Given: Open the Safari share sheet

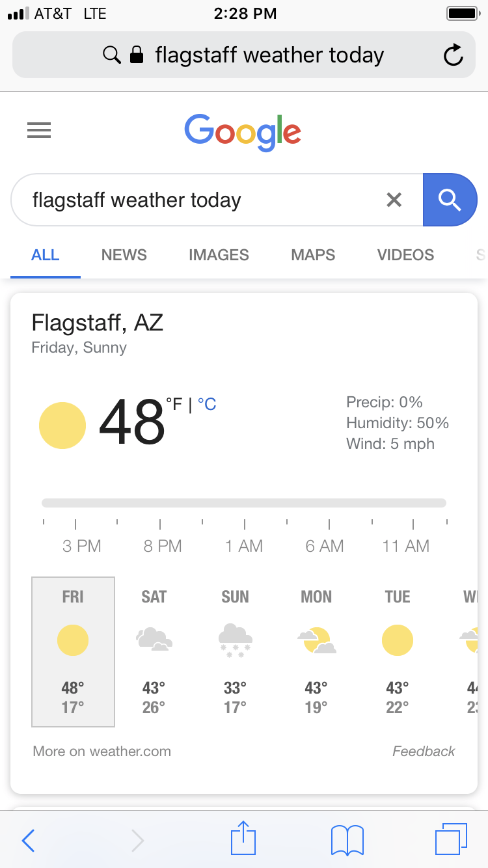Looking at the screenshot, I should (x=243, y=839).
